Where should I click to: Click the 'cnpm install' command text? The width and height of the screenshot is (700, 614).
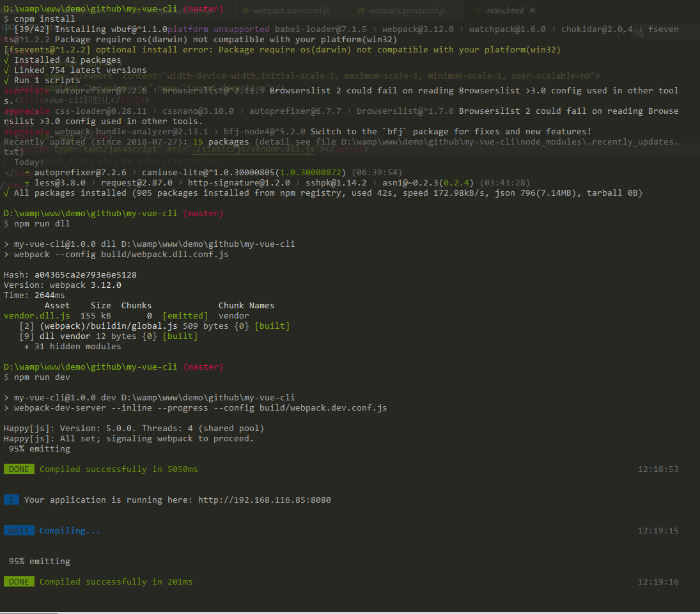click(44, 19)
